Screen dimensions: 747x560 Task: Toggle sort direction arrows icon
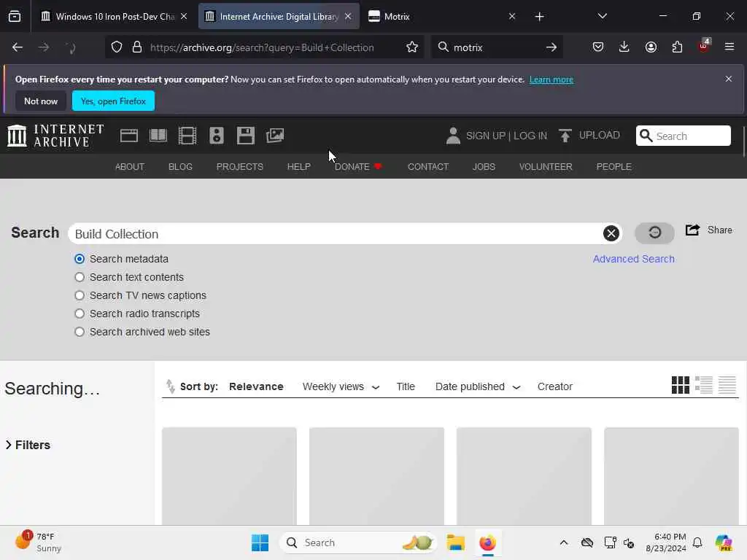[x=170, y=386]
